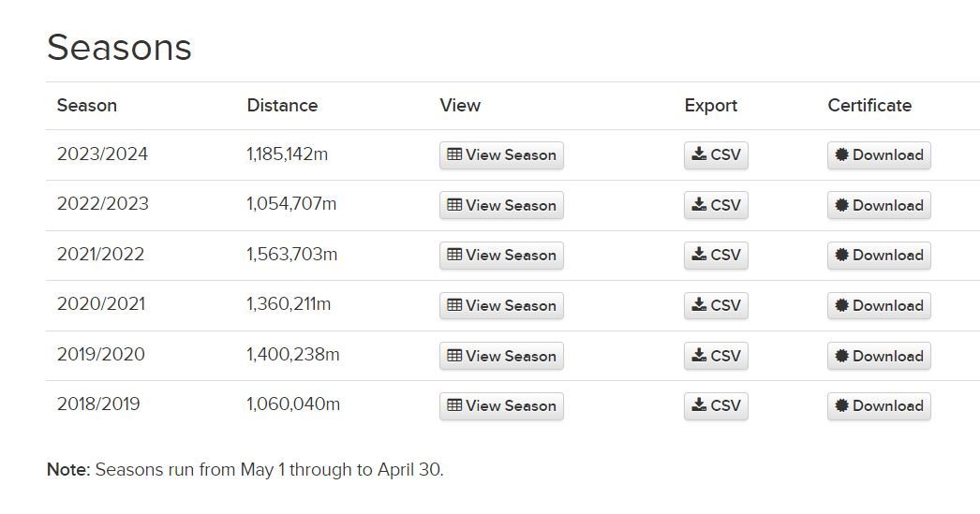
Task: Download the 2023/2024 certificate
Action: tap(879, 155)
